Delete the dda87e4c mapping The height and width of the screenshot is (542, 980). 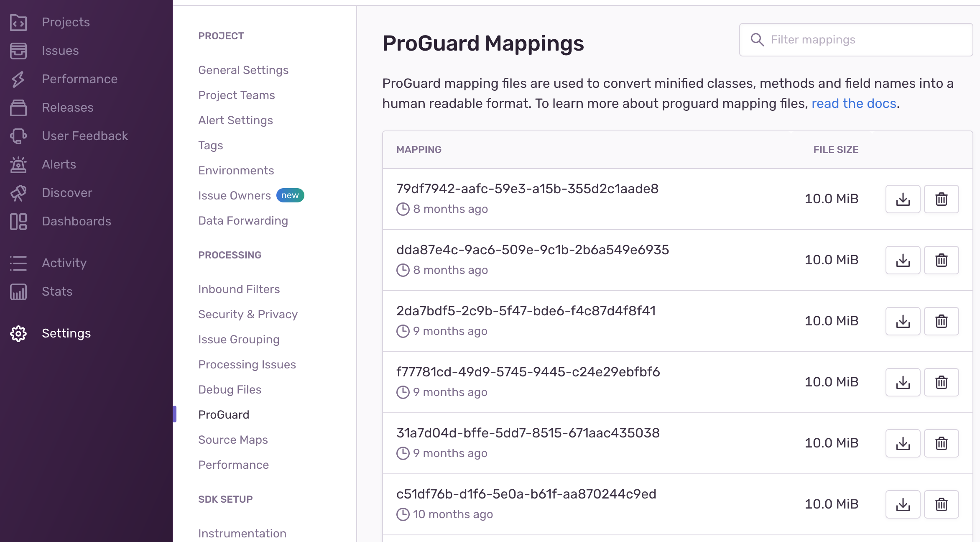pyautogui.click(x=941, y=260)
